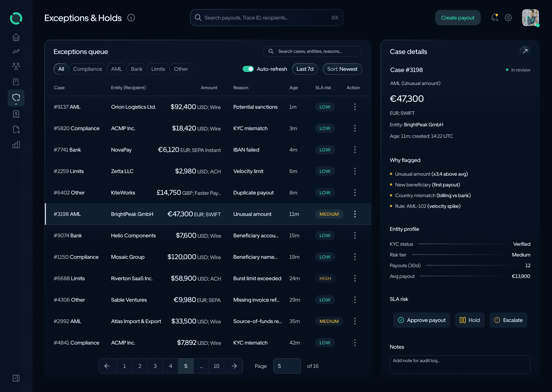Go to next page arrow in pagination
Screen dimensions: 552x392
(x=234, y=366)
